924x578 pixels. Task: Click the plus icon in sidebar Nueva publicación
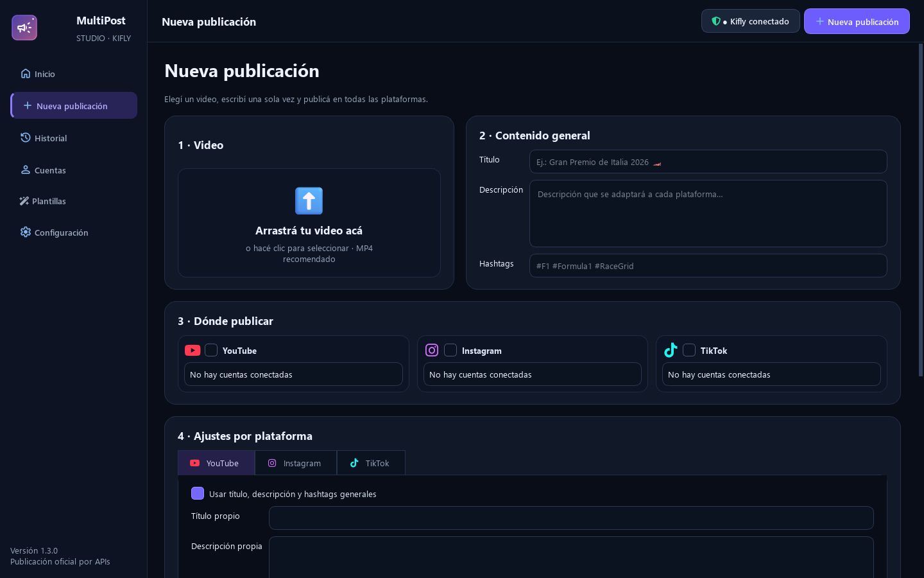click(x=28, y=105)
